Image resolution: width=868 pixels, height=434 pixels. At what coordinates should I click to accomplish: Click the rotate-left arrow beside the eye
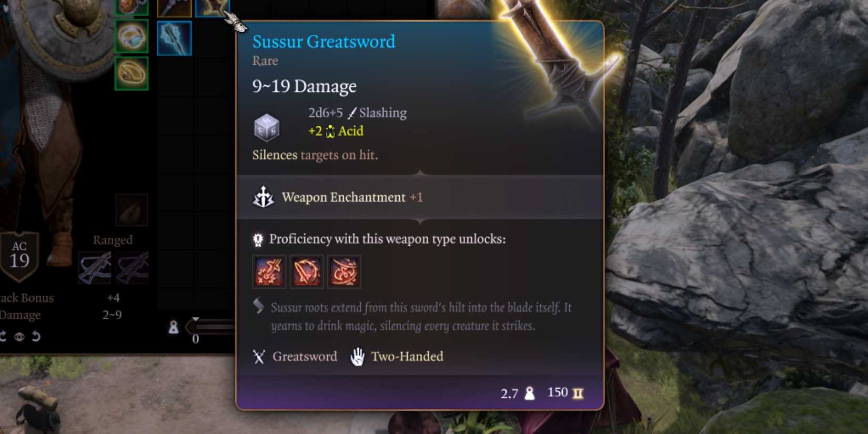(x=3, y=337)
